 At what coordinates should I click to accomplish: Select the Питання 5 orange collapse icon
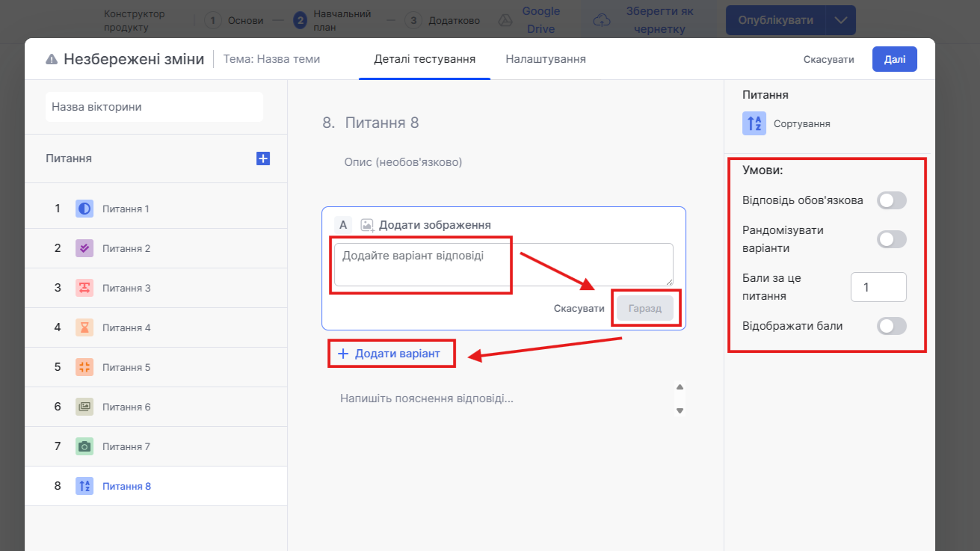[84, 367]
